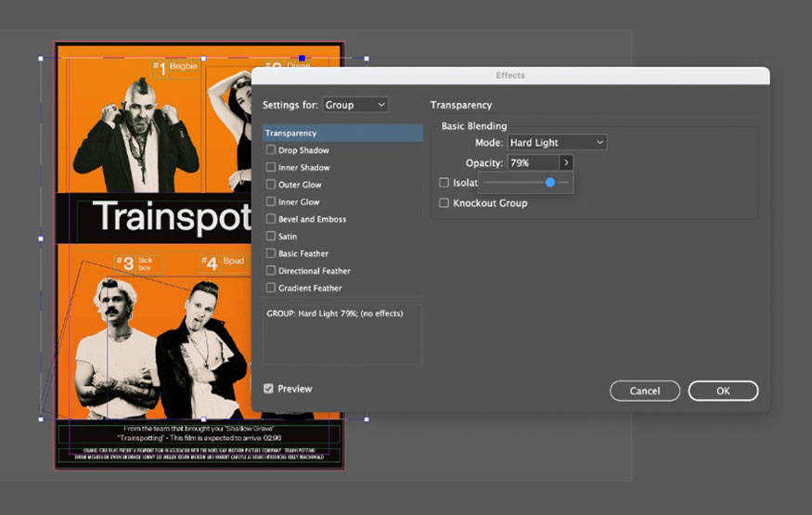
Task: Click the 'From the team that brought you' tagline
Action: tap(199, 429)
